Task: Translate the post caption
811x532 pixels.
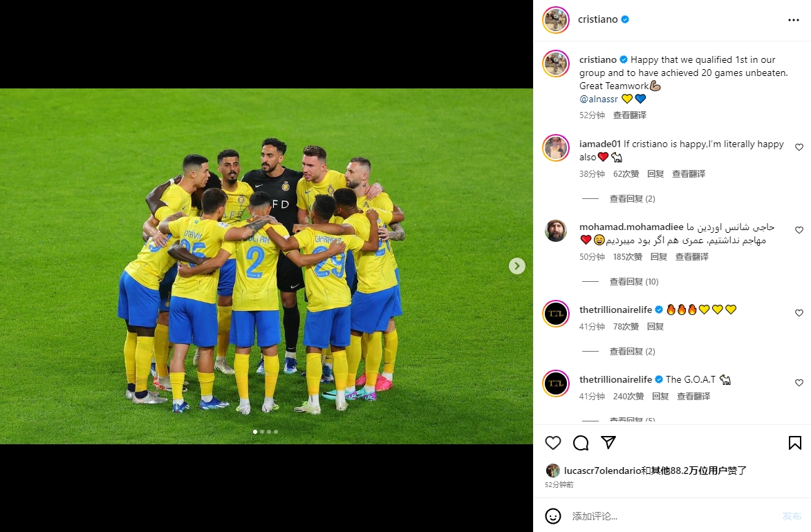Action: point(629,115)
